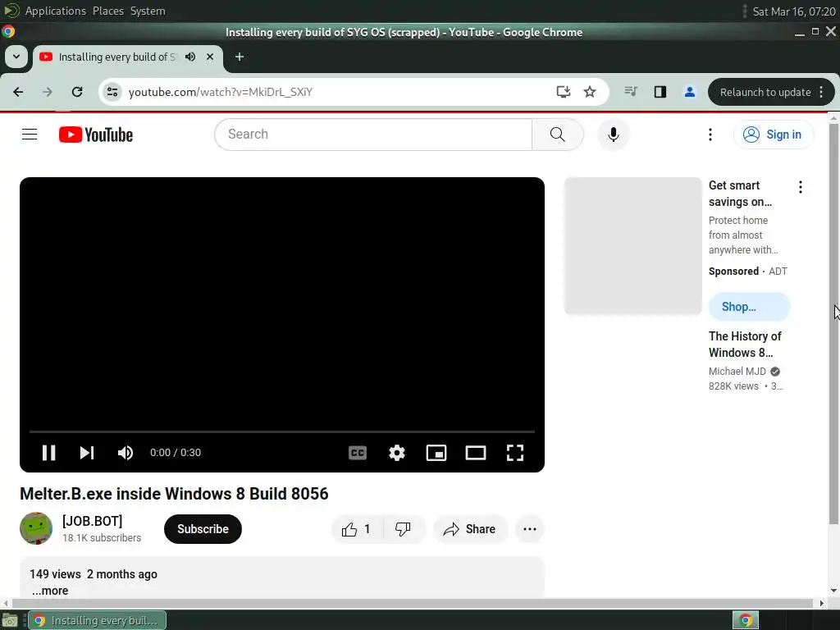Subscribe to [JOB.BOT] channel

click(203, 529)
